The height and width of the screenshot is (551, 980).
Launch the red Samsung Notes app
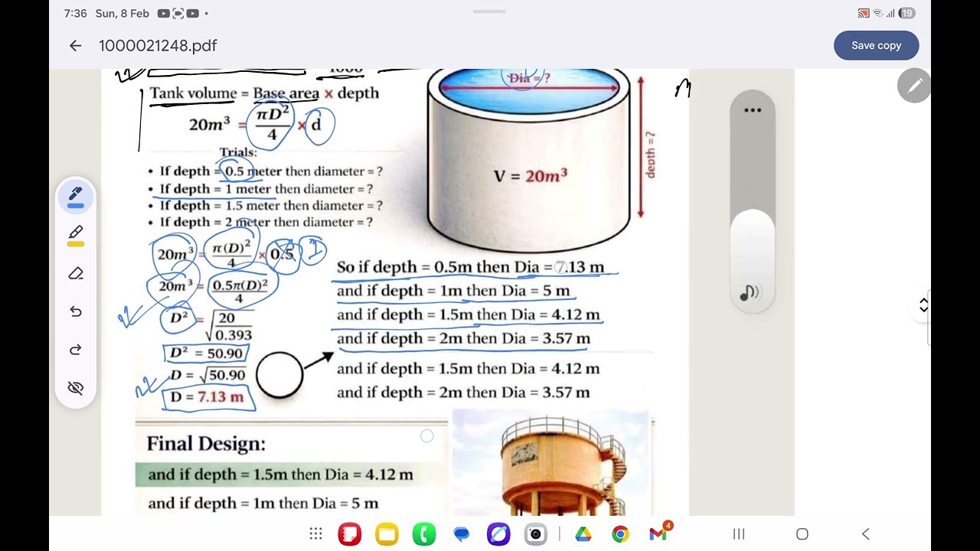coord(350,534)
